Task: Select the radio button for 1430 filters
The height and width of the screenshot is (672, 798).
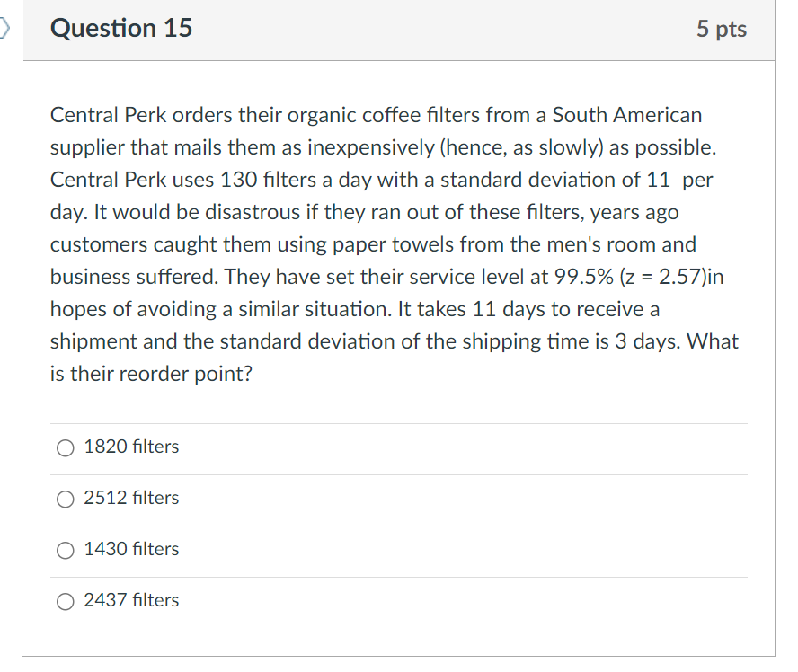Action: pos(65,549)
